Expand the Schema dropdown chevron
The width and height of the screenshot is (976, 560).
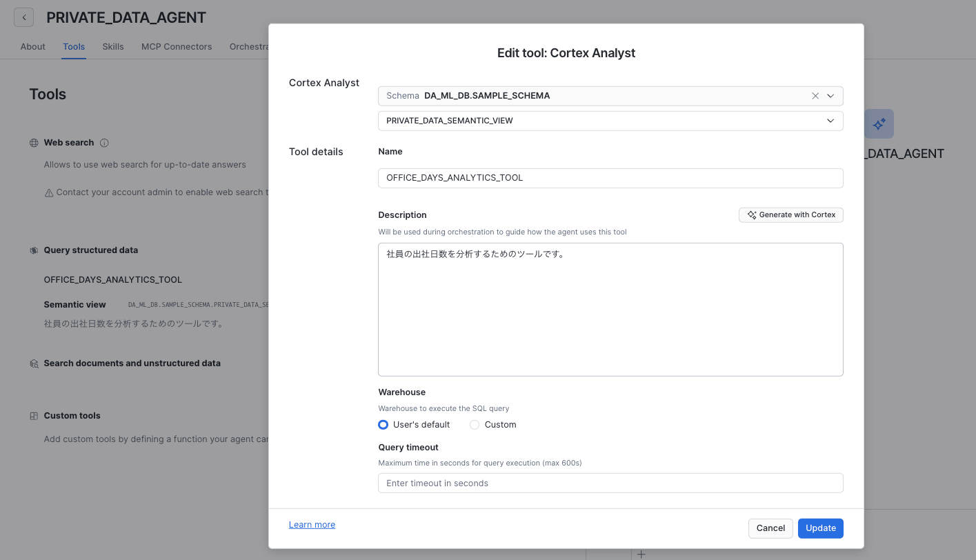click(x=830, y=96)
